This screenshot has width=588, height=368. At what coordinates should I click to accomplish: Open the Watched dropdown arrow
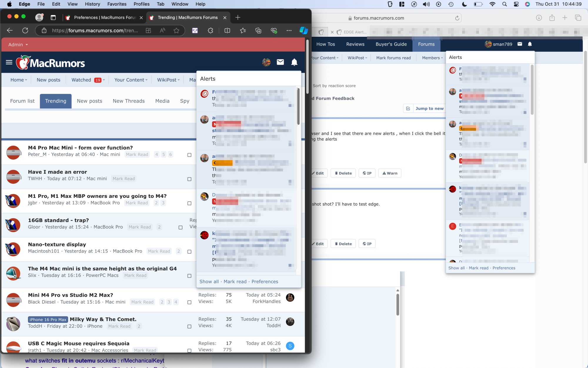coord(104,80)
